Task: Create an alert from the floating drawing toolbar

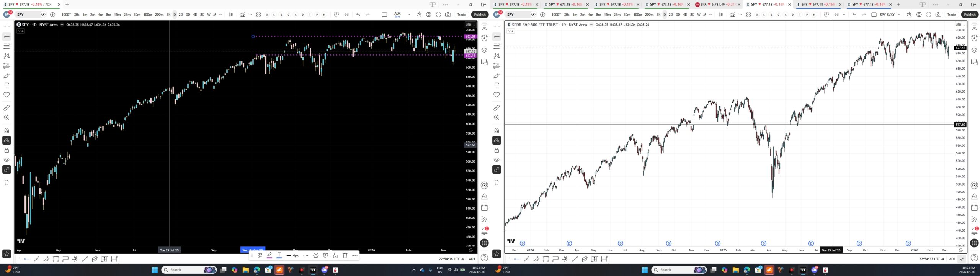Action: point(325,255)
